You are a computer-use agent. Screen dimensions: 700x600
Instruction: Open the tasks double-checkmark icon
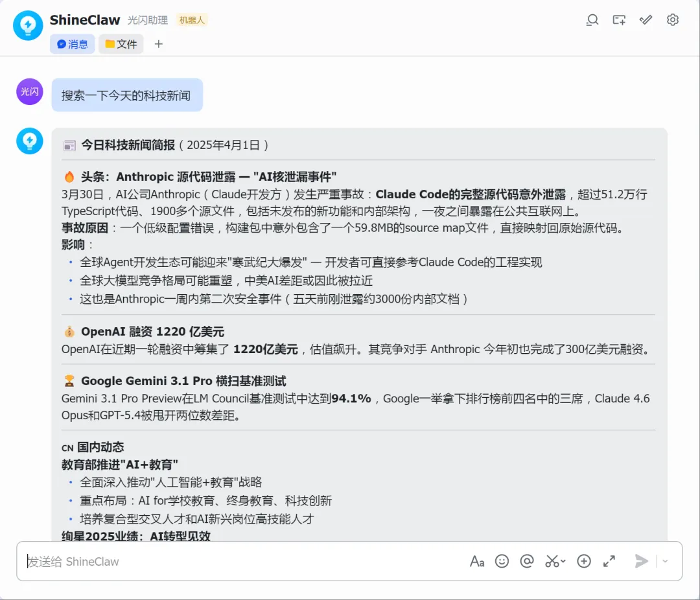(646, 20)
